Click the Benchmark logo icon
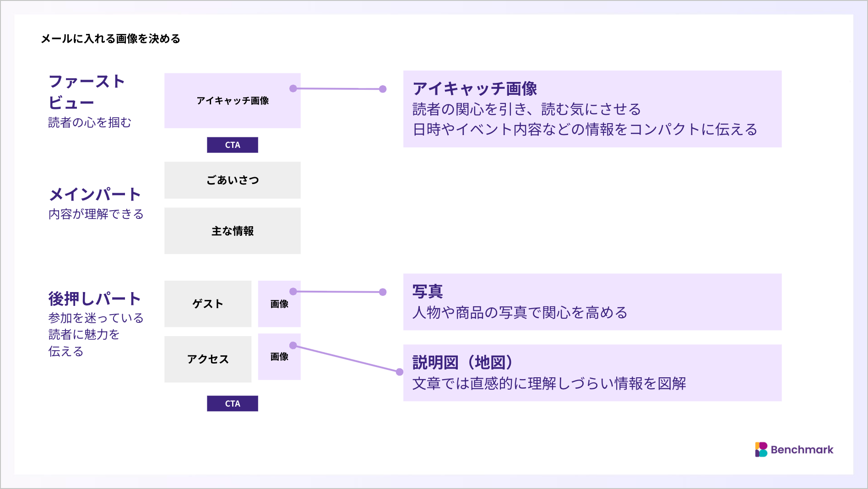Viewport: 868px width, 489px height. [761, 450]
